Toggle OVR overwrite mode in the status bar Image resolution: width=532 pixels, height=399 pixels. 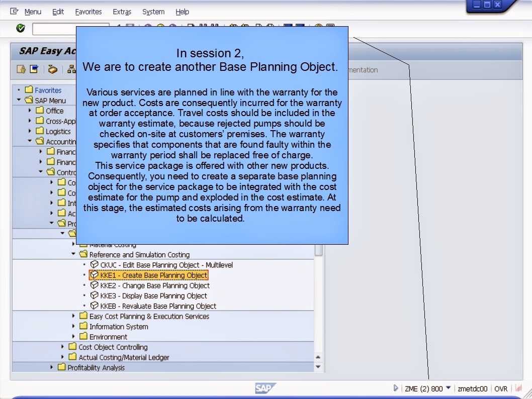click(501, 387)
